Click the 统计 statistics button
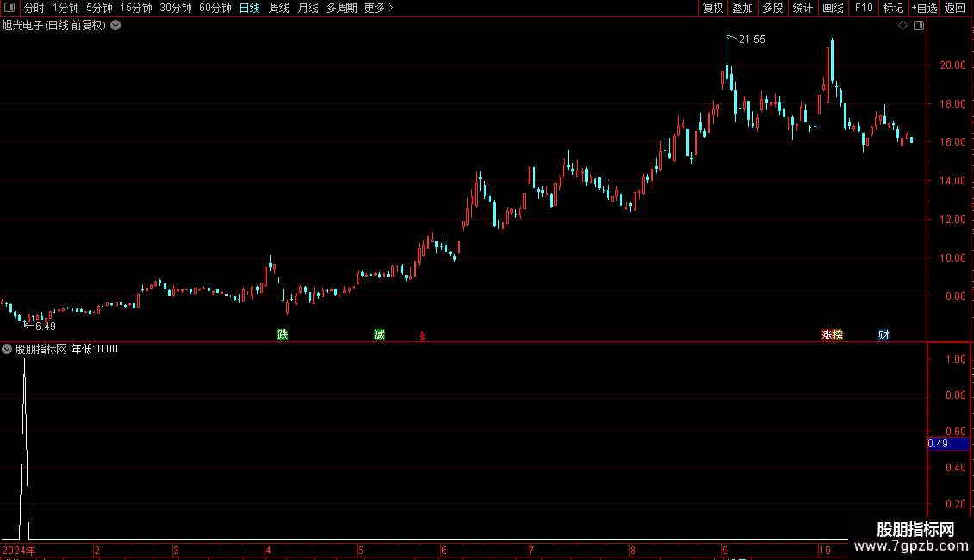The image size is (974, 560). coord(802,8)
